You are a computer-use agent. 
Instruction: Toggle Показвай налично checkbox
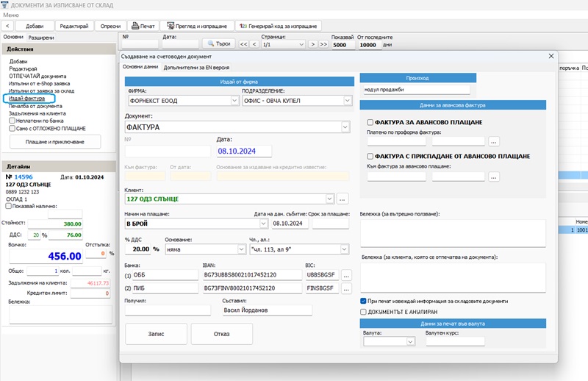[x=8, y=206]
